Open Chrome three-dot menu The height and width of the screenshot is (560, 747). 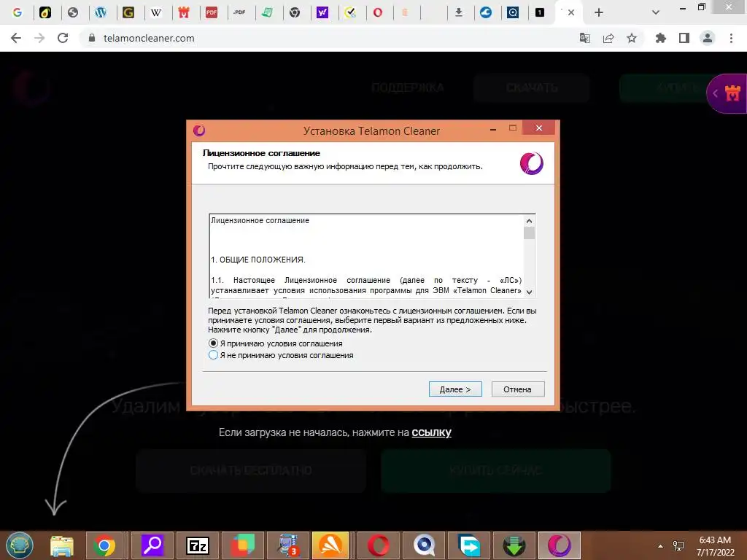coord(731,38)
